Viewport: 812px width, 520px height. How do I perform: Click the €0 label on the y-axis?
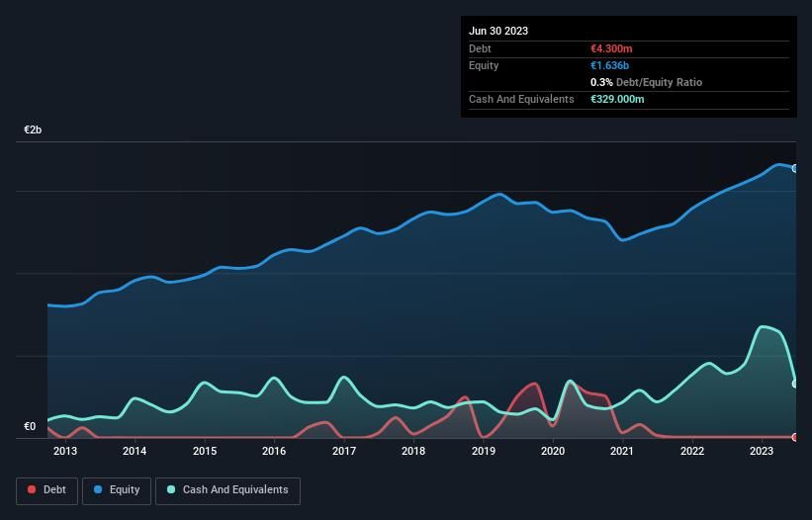click(x=30, y=427)
